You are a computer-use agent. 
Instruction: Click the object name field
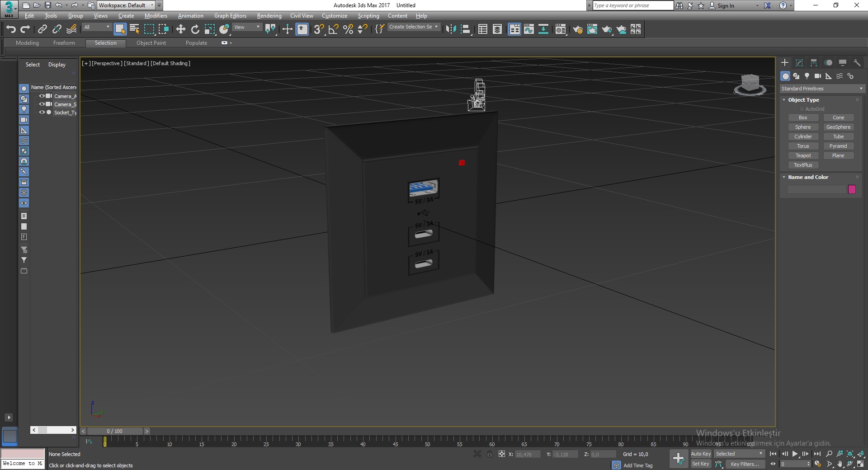(x=816, y=189)
